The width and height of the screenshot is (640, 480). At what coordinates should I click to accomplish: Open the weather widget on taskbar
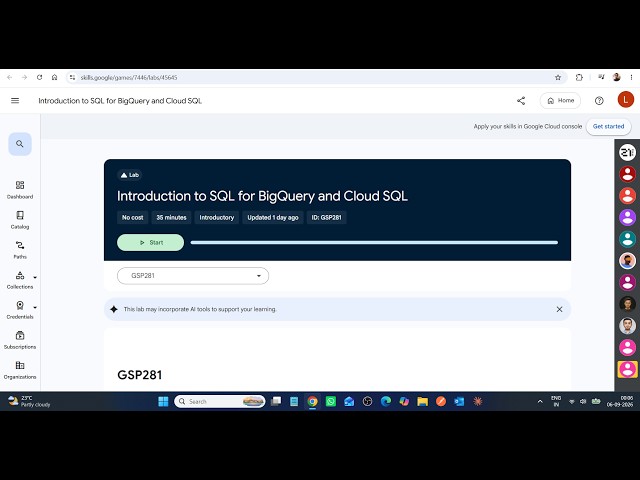[x=29, y=402]
